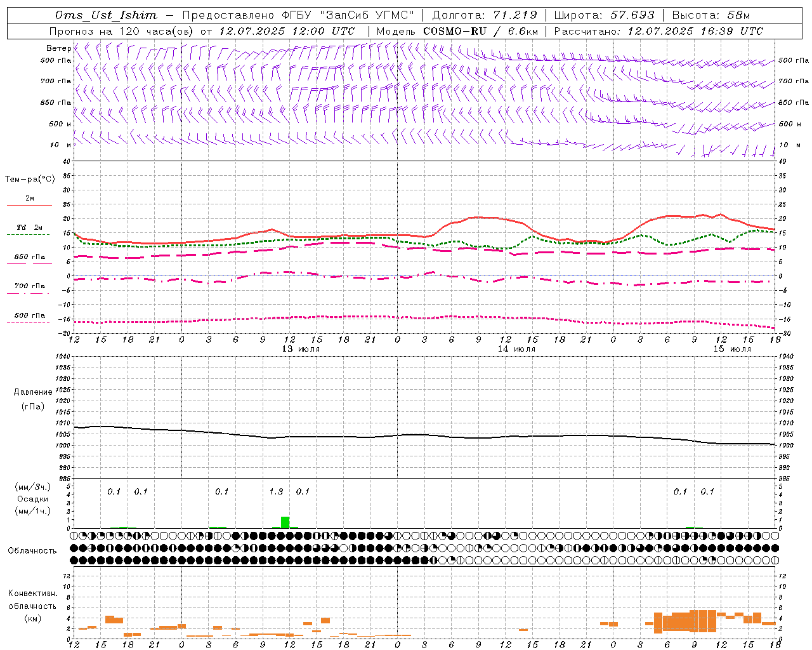
Task: Click the 13 июля date label
Action: point(301,349)
